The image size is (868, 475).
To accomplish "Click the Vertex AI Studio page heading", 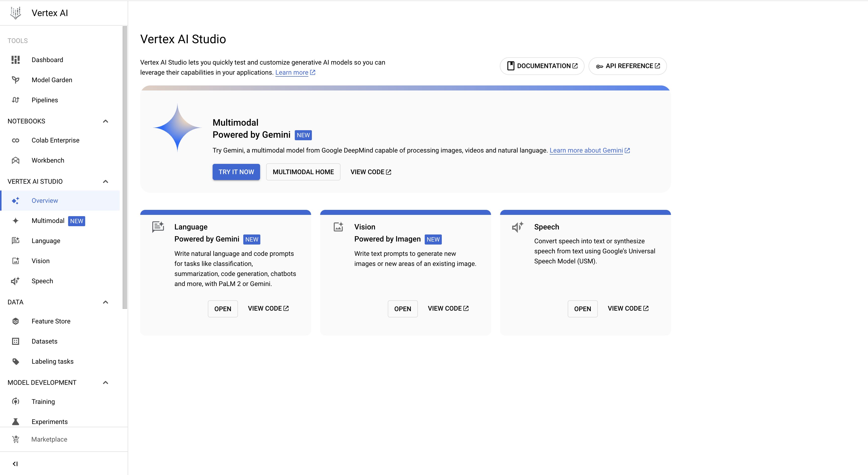I will coord(183,39).
